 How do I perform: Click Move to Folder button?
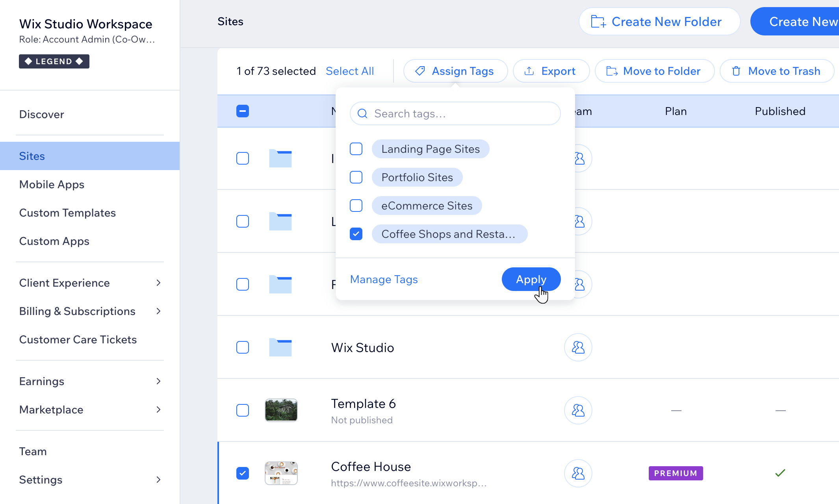pos(654,71)
